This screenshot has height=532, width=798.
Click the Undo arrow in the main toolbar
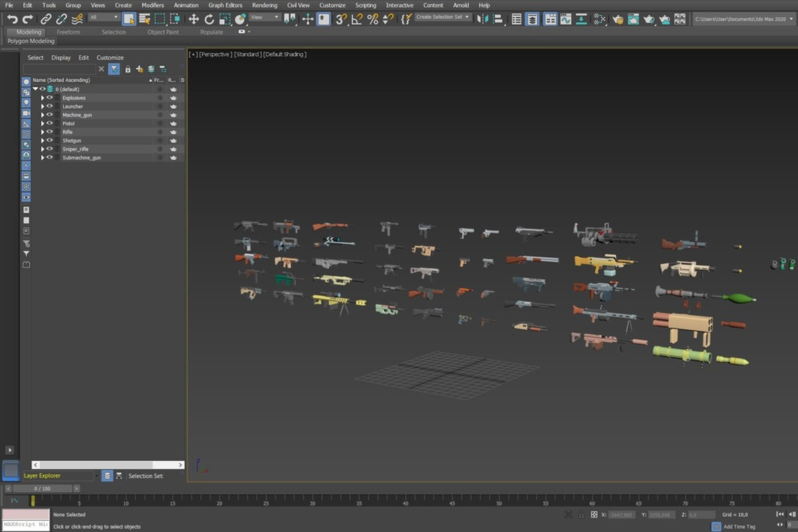[x=12, y=19]
